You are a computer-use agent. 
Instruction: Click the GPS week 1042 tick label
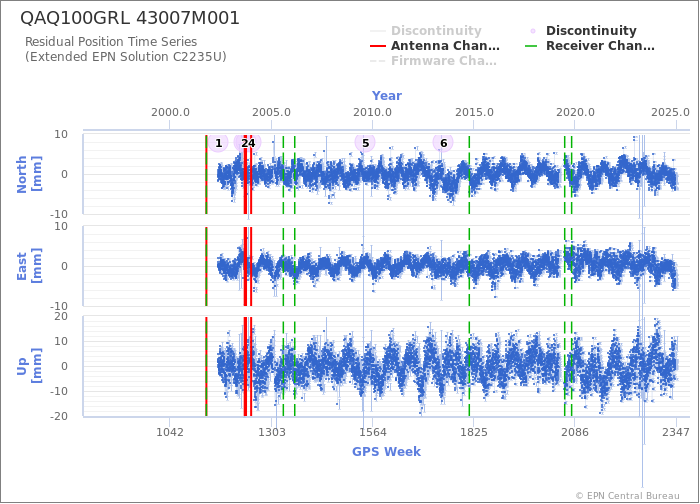pos(170,432)
